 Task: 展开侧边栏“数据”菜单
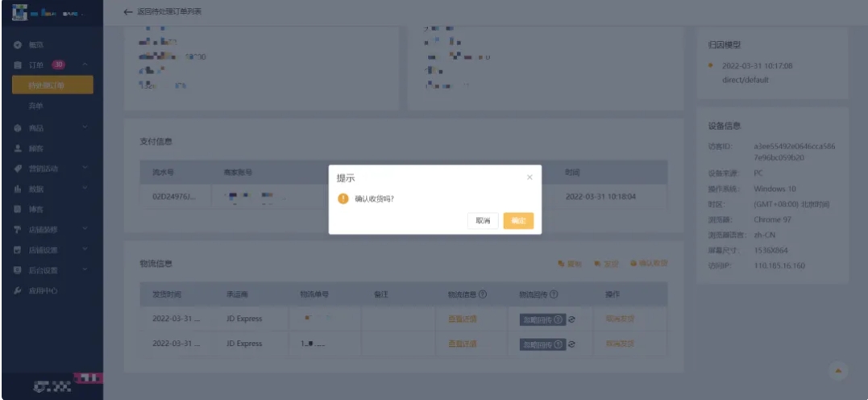[84, 189]
